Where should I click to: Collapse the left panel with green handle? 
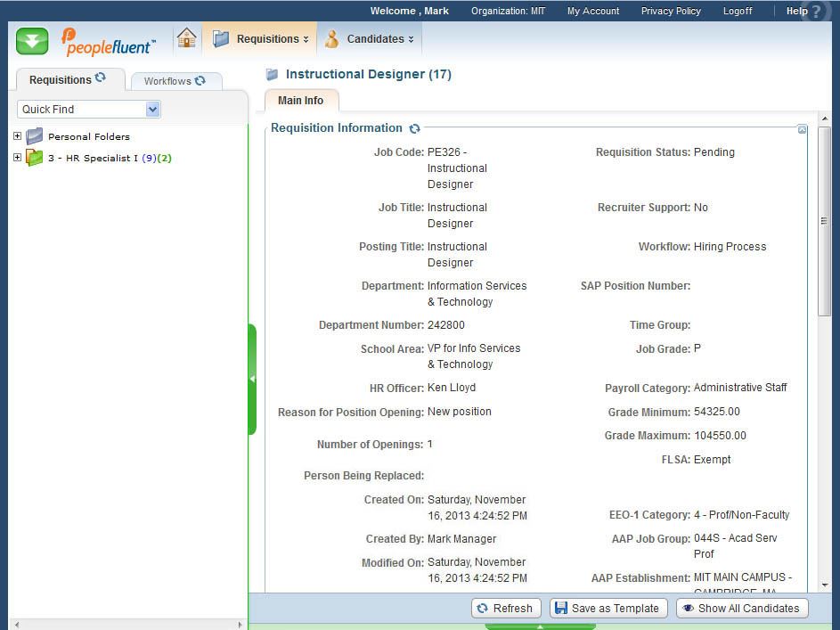[252, 379]
